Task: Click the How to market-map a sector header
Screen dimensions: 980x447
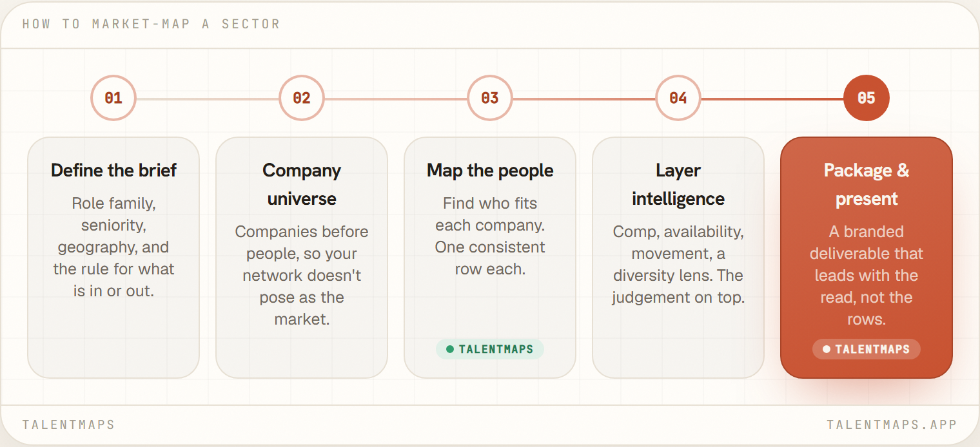Action: coord(151,24)
